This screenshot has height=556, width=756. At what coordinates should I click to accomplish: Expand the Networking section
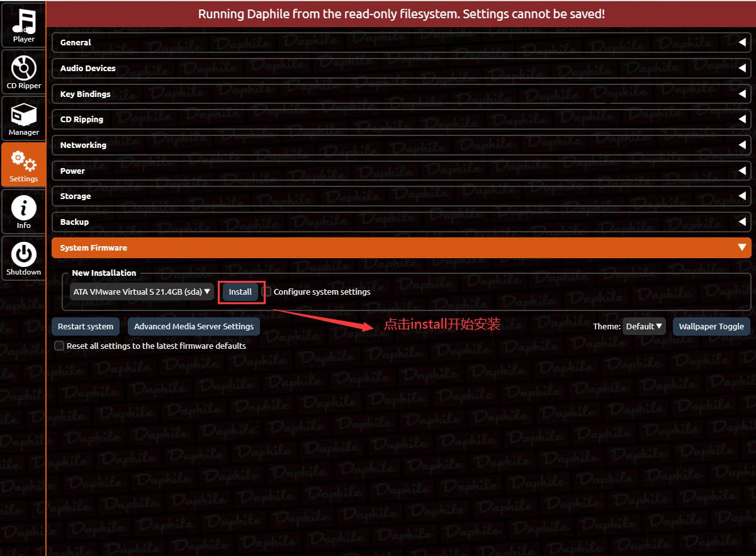click(401, 145)
